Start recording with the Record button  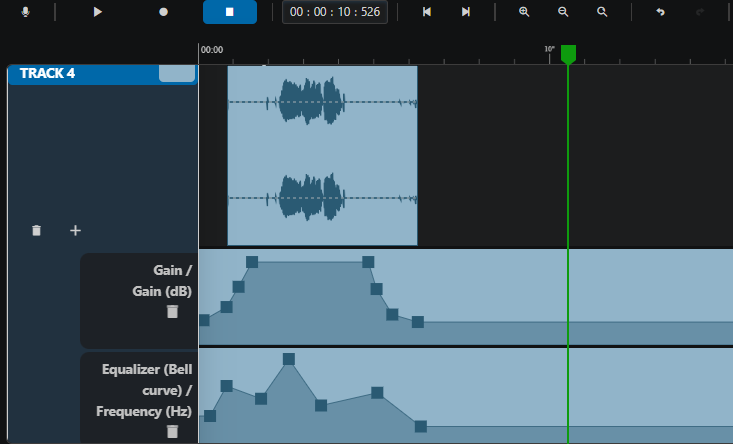click(163, 12)
